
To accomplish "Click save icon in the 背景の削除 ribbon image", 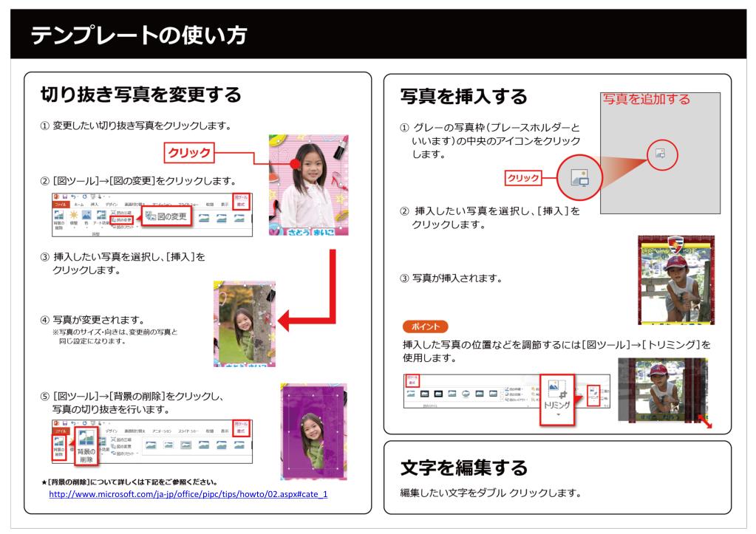I will point(64,422).
